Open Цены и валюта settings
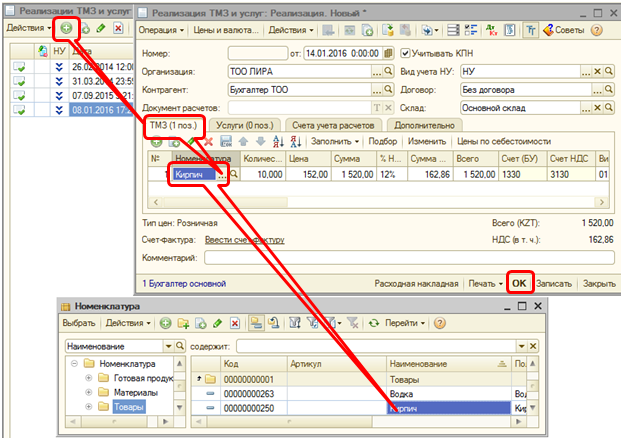623x439 pixels. [225, 30]
